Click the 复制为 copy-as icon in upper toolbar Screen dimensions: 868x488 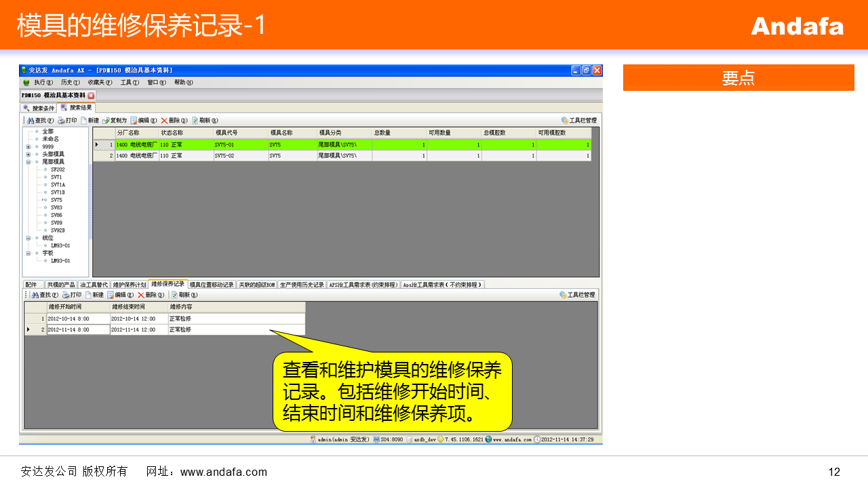(x=105, y=121)
